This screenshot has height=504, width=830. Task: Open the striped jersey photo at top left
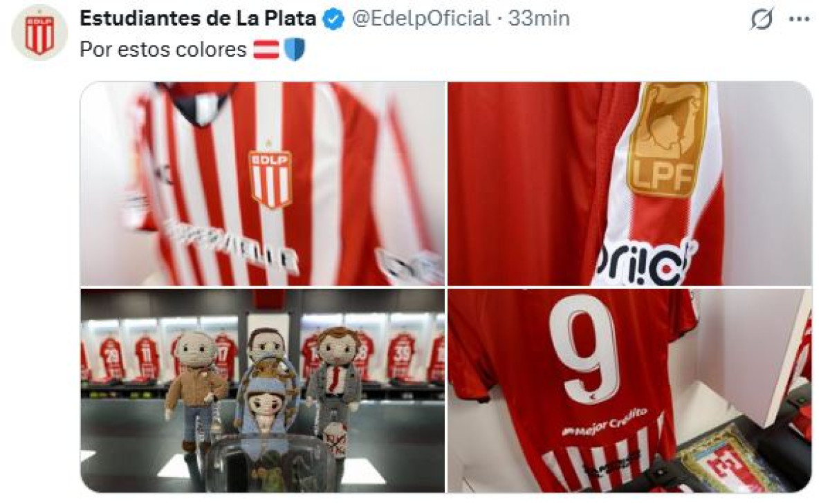262,183
